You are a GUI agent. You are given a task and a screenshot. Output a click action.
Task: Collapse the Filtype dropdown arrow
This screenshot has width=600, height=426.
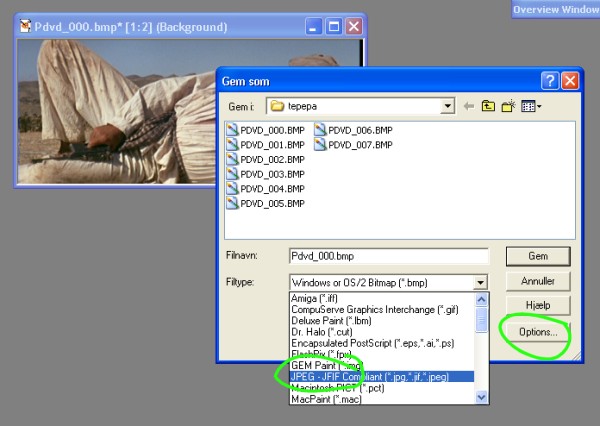pos(481,283)
